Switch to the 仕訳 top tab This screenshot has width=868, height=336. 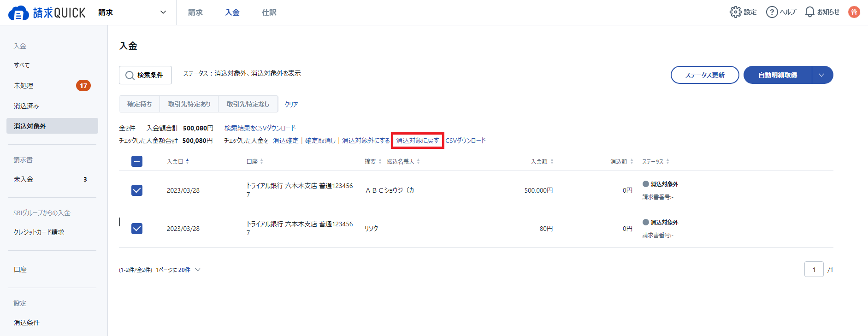269,12
